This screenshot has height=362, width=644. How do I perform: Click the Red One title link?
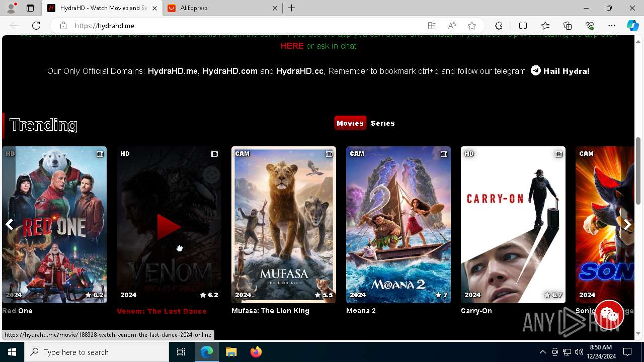click(x=17, y=311)
